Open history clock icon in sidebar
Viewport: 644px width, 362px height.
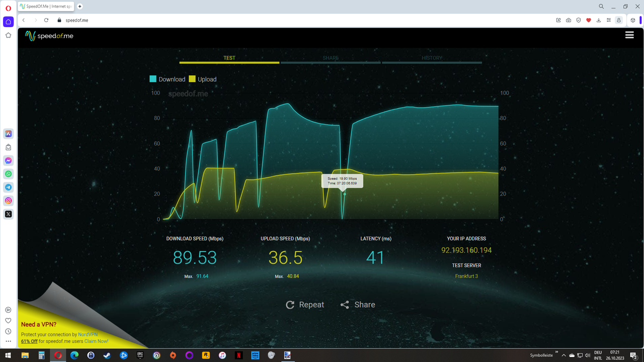(8, 331)
